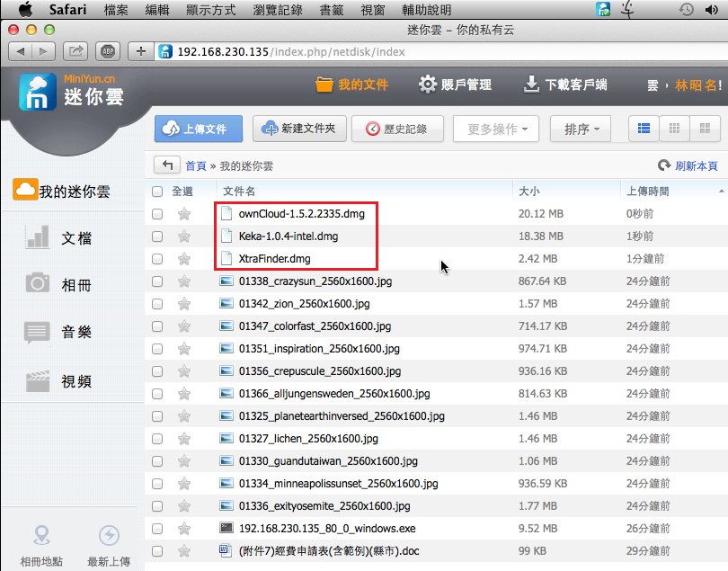Star the Keka-1.0.4-intel.dmg file

[x=184, y=236]
